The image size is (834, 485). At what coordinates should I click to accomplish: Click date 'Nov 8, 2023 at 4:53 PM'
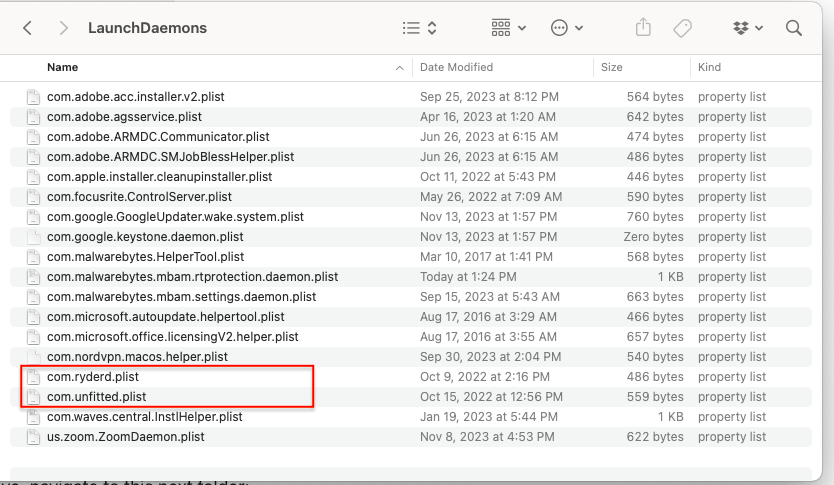(487, 437)
